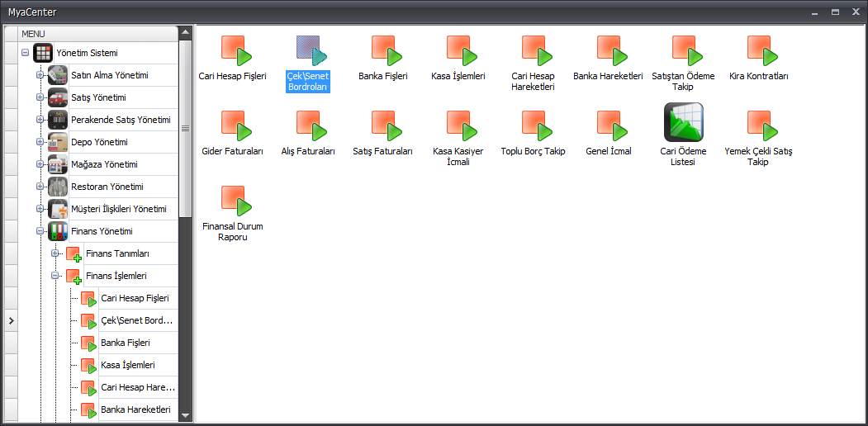Screen dimensions: 868x426
Task: Open the Genel İcmal icon
Action: [612, 125]
